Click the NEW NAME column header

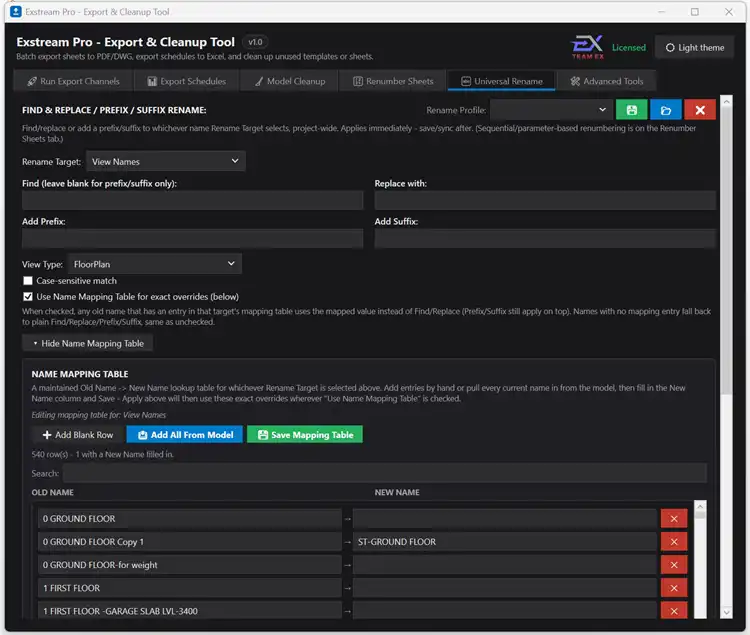[x=397, y=492]
